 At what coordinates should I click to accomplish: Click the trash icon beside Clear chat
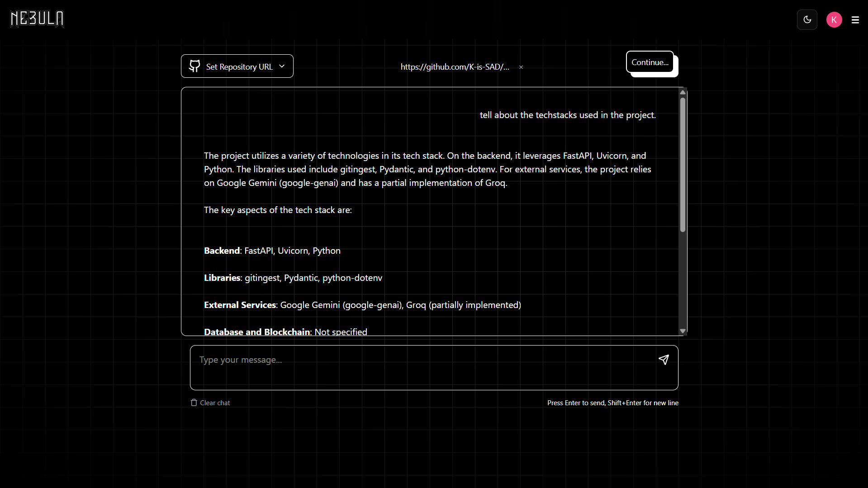pyautogui.click(x=194, y=403)
